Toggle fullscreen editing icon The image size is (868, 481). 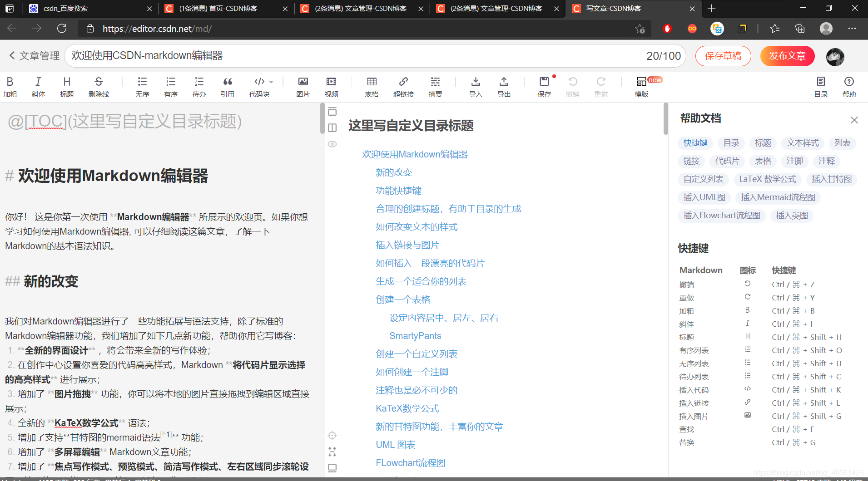[x=332, y=452]
